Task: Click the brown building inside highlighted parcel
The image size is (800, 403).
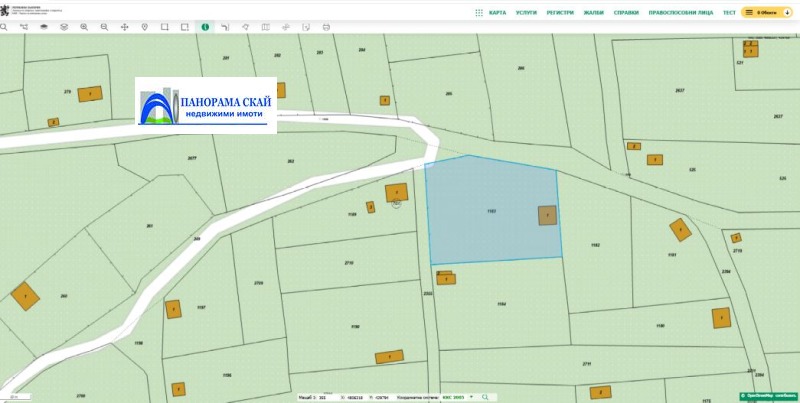Action: [x=547, y=215]
